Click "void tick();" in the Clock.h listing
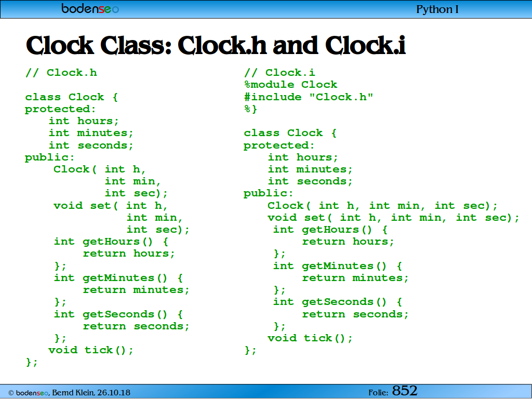Screen dimensions: 532x399 point(91,350)
